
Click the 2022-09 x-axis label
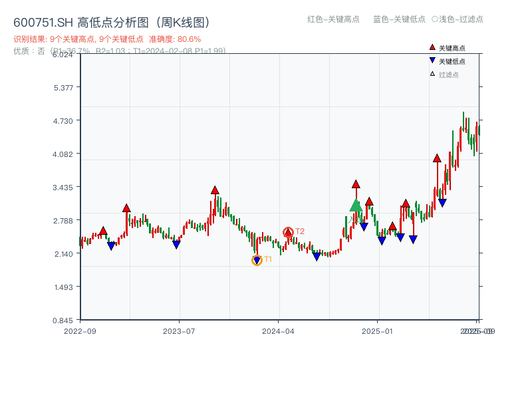[82, 331]
